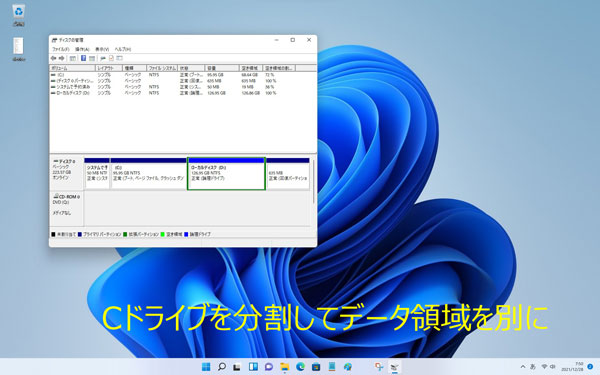Select the (C:) 95.95 GB NTFS partition block
The image size is (600, 375).
pos(148,173)
